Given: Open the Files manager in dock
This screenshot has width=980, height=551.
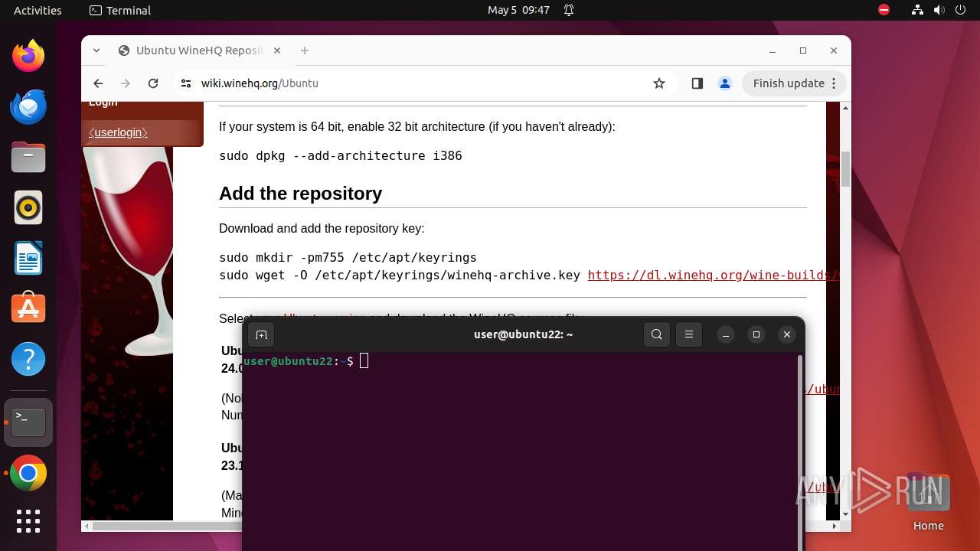Looking at the screenshot, I should tap(28, 157).
